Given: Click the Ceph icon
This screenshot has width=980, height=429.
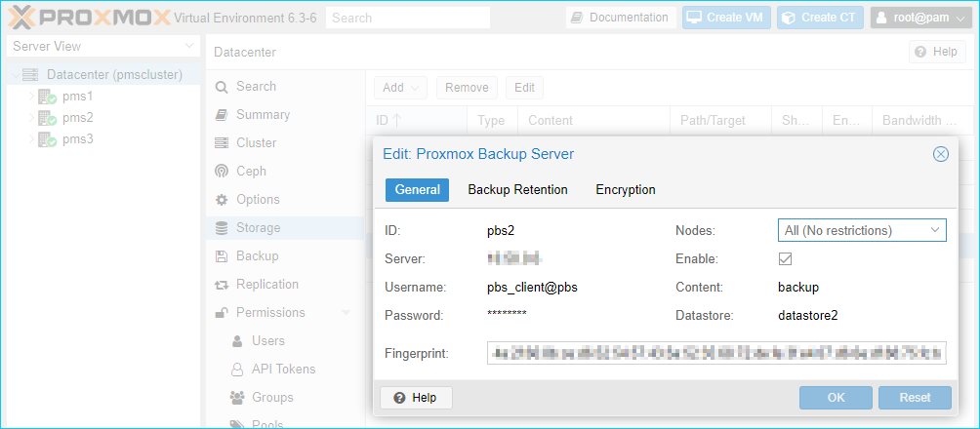Looking at the screenshot, I should tap(222, 171).
